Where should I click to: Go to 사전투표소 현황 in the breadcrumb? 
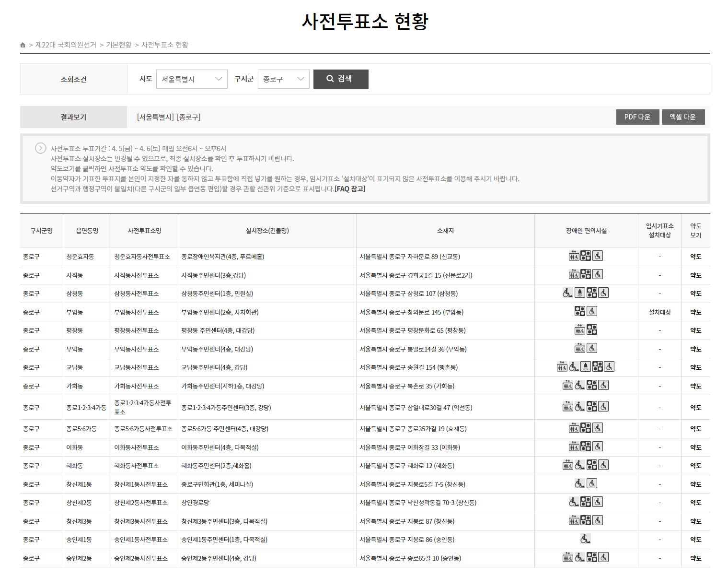(165, 45)
